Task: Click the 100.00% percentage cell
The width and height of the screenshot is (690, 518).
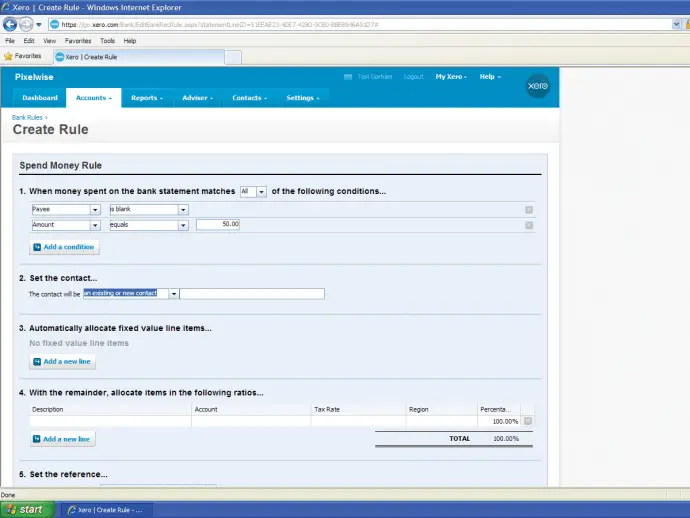Action: pyautogui.click(x=499, y=421)
